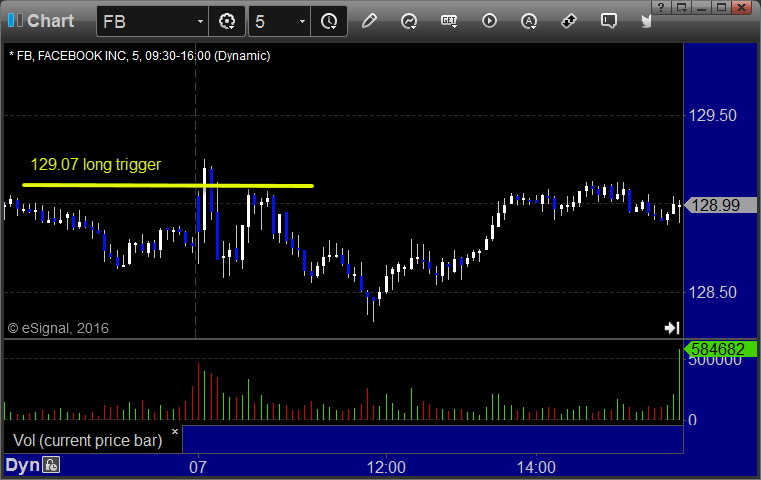Click the 12:00 time axis label
Screen dimensions: 761x480
386,467
